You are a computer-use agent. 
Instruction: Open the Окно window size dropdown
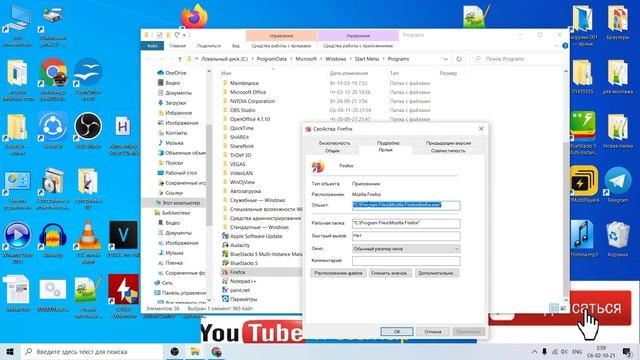click(406, 249)
